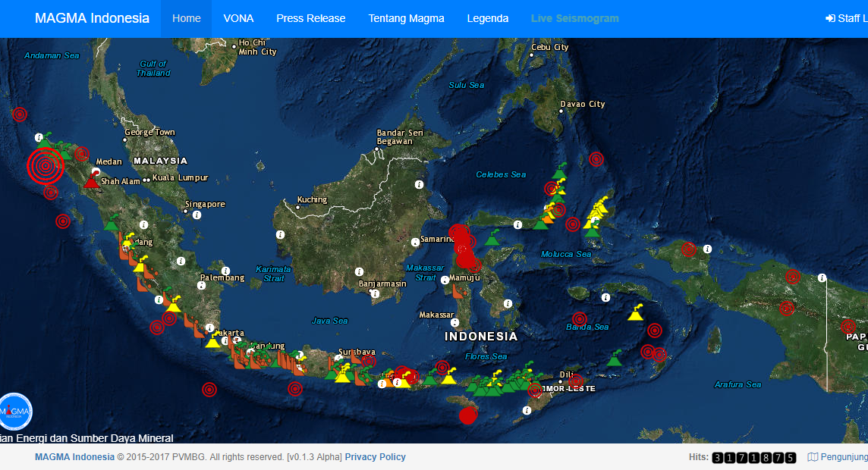Go to Press Release page
The height and width of the screenshot is (470, 868).
(310, 18)
